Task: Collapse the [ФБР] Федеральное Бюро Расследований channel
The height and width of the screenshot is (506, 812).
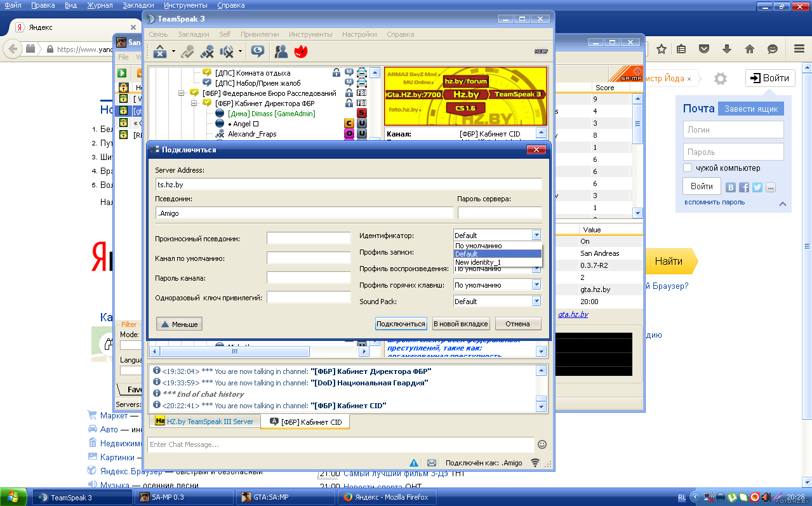Action: click(x=182, y=93)
